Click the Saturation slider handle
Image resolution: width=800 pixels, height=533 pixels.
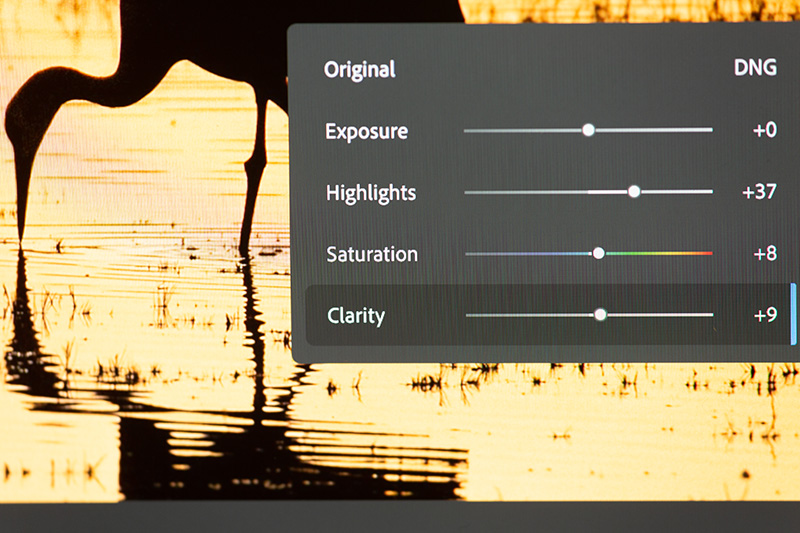click(x=598, y=254)
